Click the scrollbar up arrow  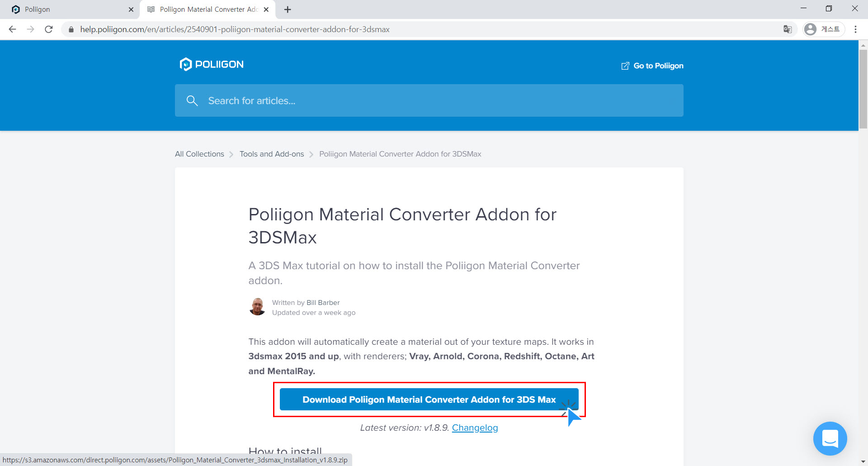(863, 45)
